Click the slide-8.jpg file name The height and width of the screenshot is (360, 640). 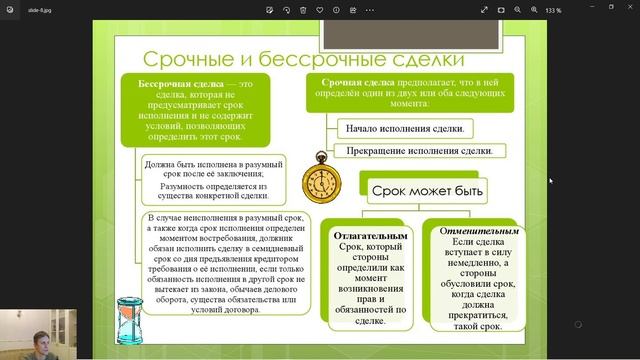point(40,10)
